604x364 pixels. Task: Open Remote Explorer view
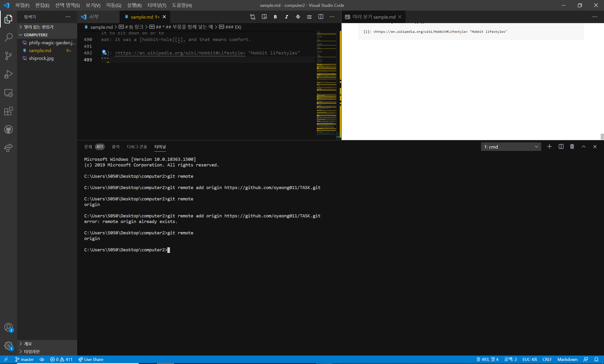8,93
